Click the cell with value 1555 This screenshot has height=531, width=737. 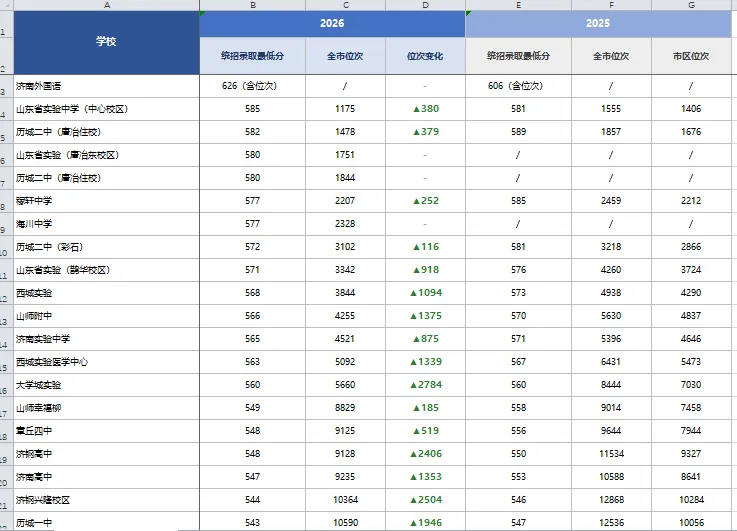612,109
